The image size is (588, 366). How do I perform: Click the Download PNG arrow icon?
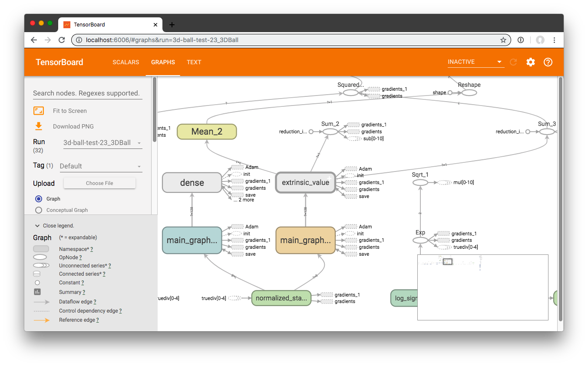(39, 126)
